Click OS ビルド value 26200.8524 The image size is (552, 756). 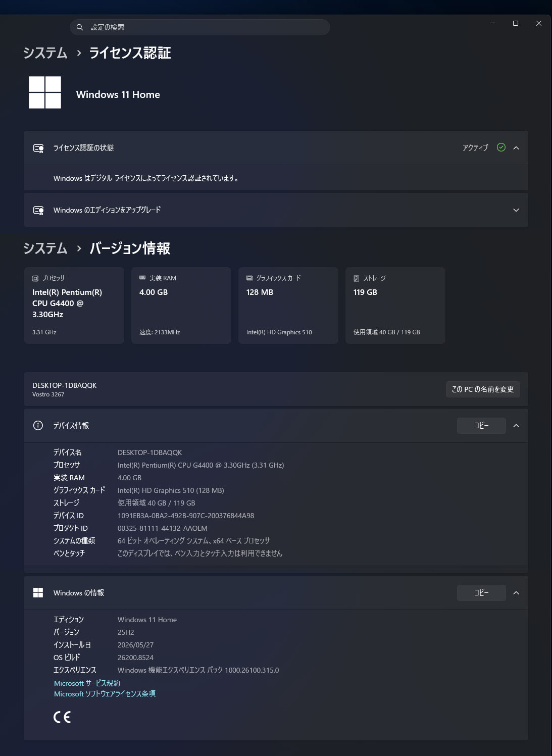[x=135, y=658]
